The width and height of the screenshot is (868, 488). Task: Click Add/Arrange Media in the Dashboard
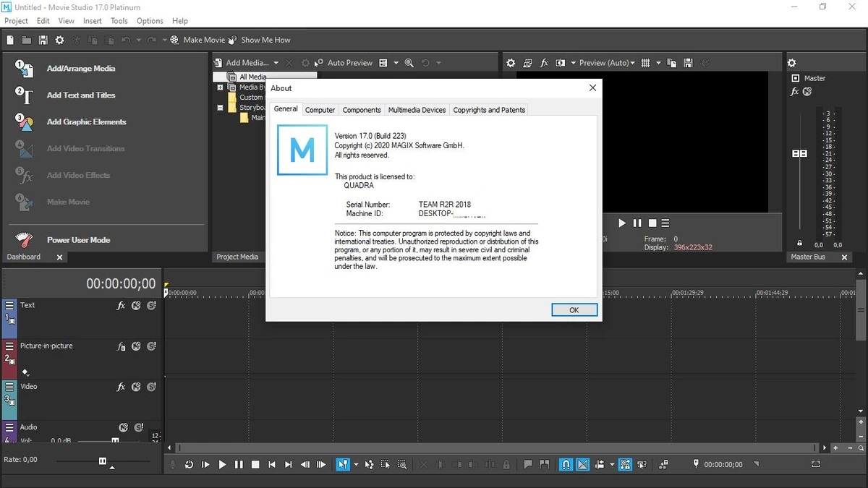pyautogui.click(x=80, y=69)
